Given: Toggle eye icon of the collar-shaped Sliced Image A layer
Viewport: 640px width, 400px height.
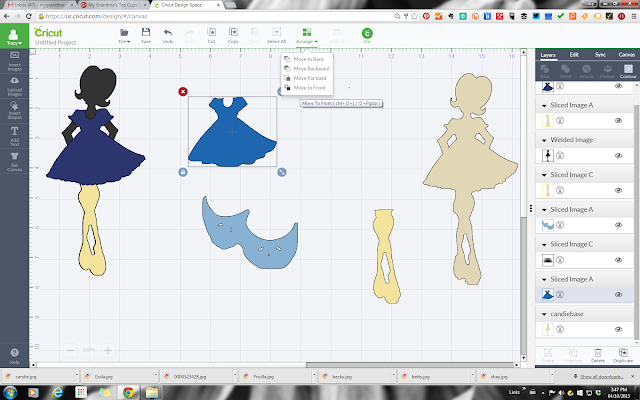Looking at the screenshot, I should point(618,225).
